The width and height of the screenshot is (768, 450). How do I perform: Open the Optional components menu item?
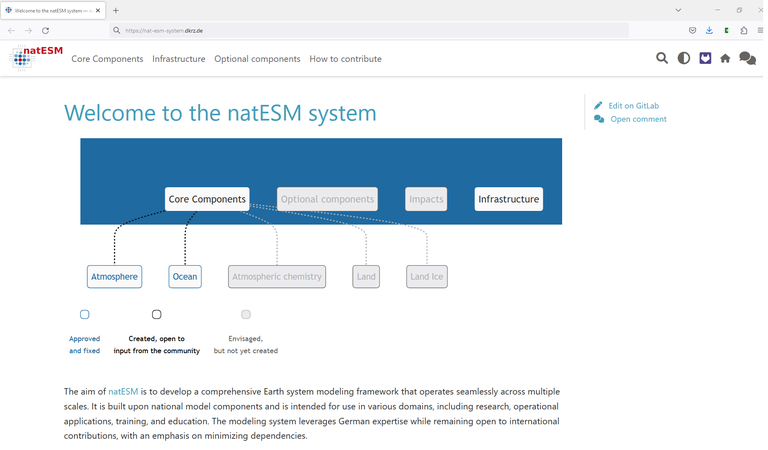coord(257,59)
